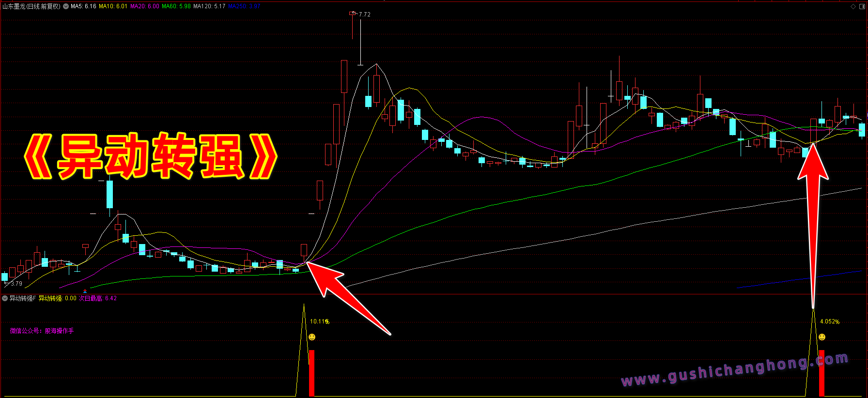Viewport: 868px width, 398px height.
Task: Select the 7.72 high price marker
Action: tap(364, 15)
